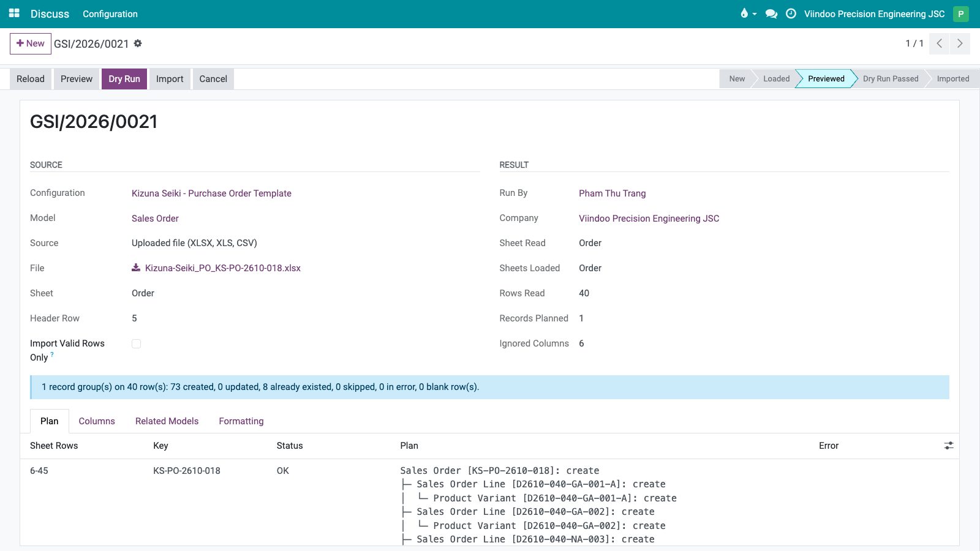Go to next record arrow

pos(960,43)
